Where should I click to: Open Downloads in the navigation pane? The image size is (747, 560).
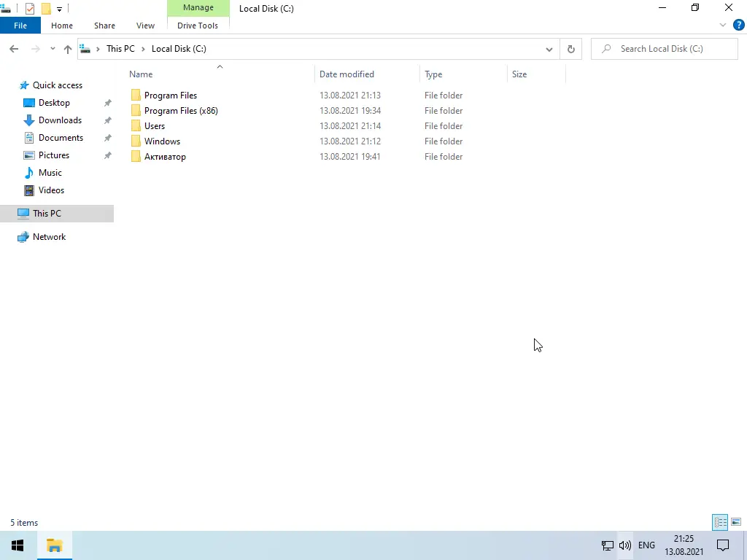60,120
